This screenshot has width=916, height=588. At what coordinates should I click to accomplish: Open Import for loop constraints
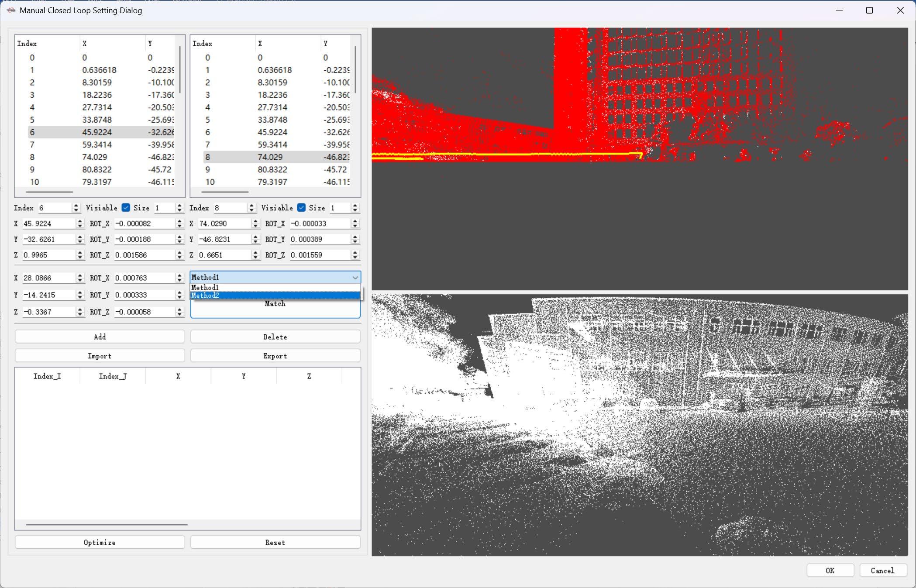pos(100,356)
